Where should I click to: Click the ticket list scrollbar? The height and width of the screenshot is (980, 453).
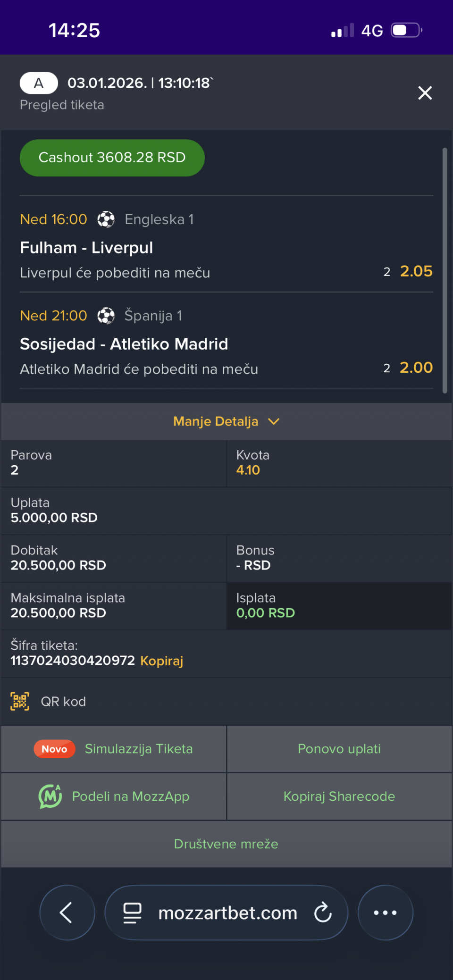click(x=445, y=270)
